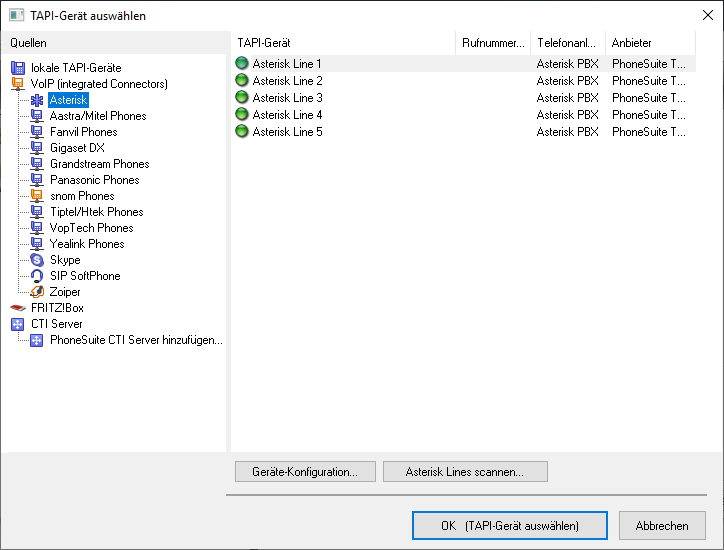Screen dimensions: 724x550
Task: Click the green status icon for Asterisk Line 3
Action: 241,98
